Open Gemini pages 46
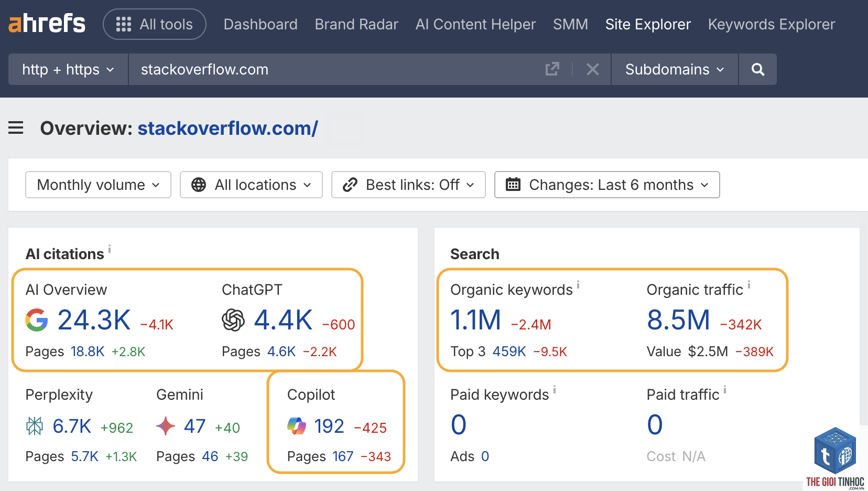The width and height of the screenshot is (868, 491). [210, 456]
